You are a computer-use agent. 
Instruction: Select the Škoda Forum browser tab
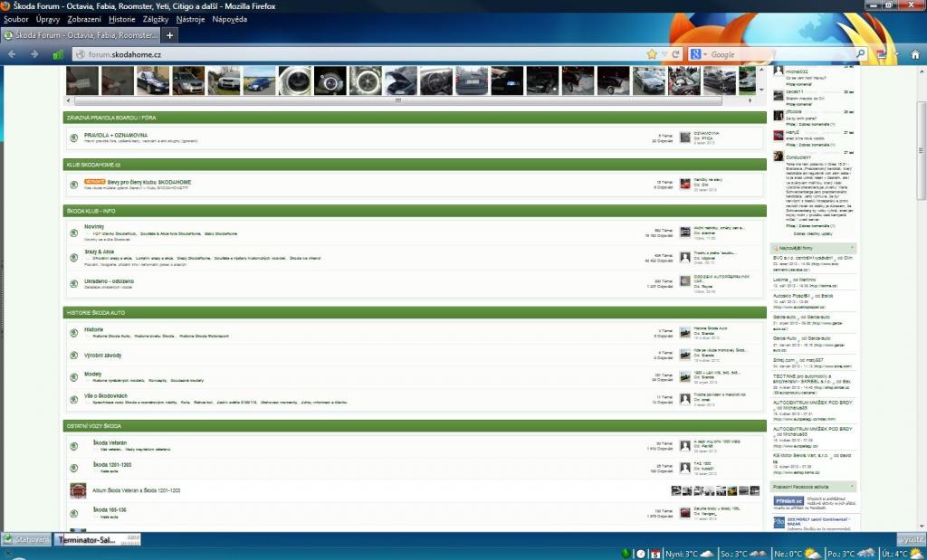coord(81,35)
